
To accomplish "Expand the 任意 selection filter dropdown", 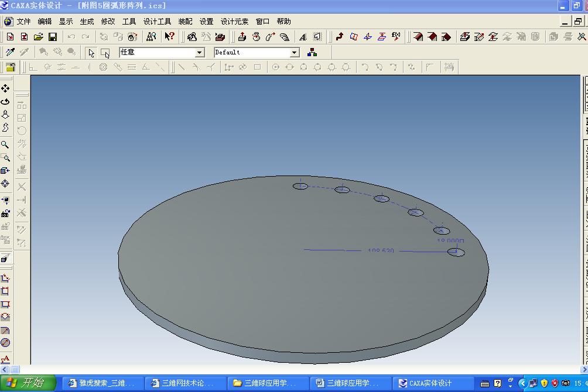I will [200, 53].
